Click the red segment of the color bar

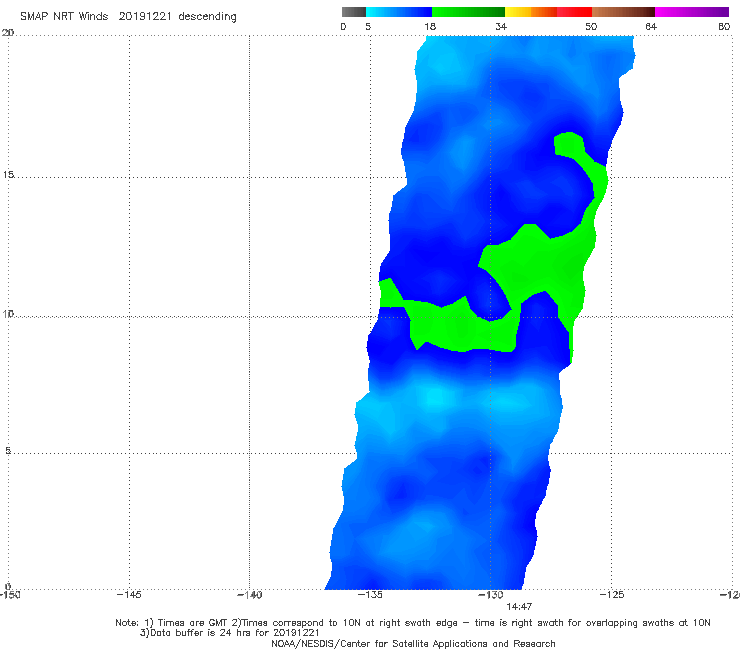(x=574, y=12)
